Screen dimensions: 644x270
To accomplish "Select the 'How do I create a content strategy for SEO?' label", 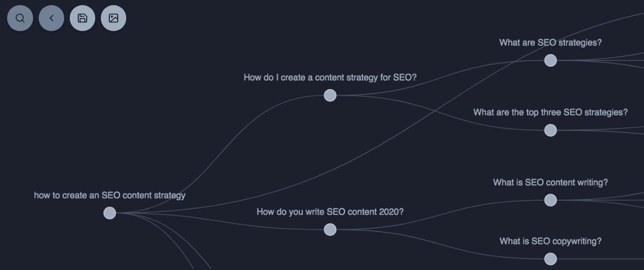I will point(330,77).
